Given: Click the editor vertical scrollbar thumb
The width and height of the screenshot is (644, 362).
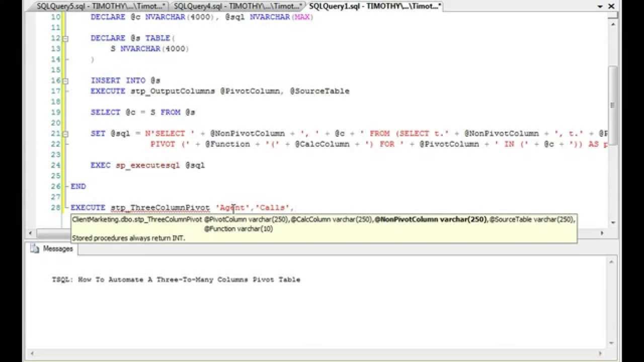Looking at the screenshot, I should (613, 105).
